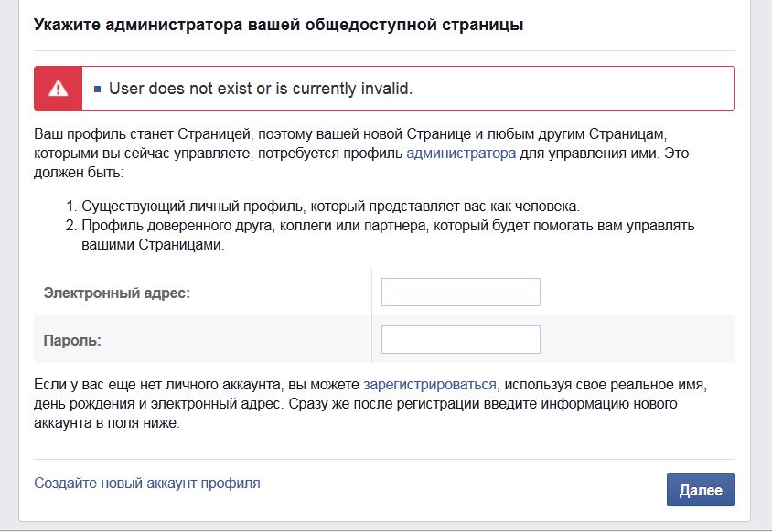The height and width of the screenshot is (532, 772).
Task: Open 'Создайте новый аккаунт профиля' link
Action: point(147,483)
